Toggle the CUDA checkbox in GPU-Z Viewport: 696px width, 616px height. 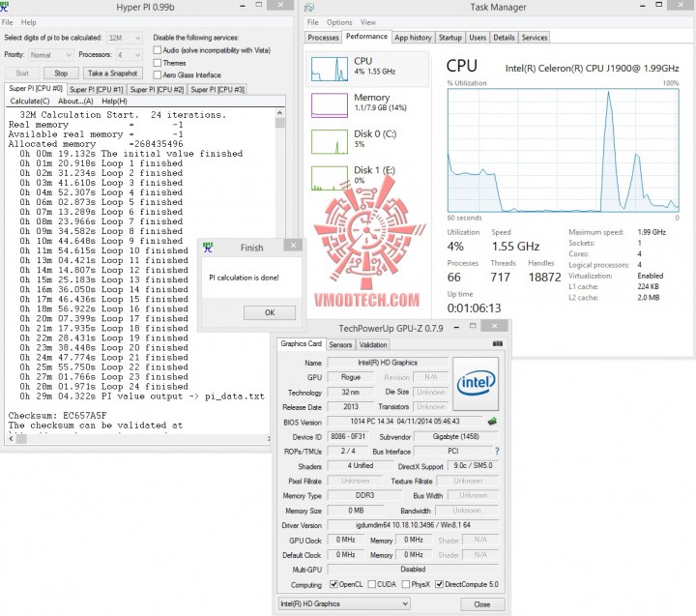372,584
